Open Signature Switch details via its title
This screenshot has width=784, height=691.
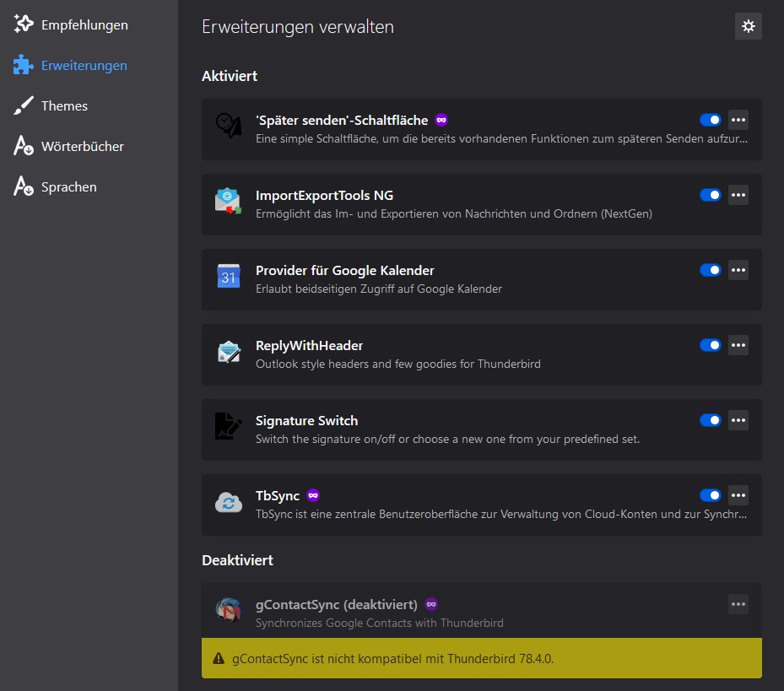[306, 420]
